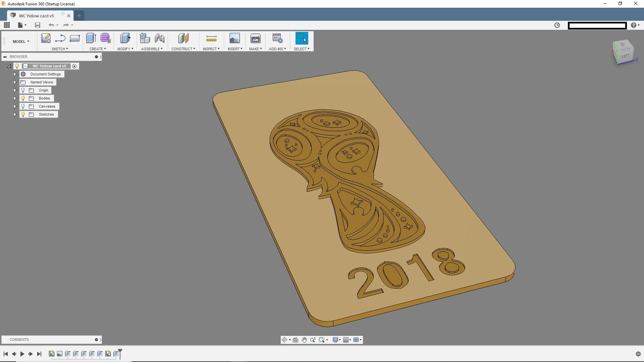Expand the Sketches folder node
Viewport: 644px width, 362px height.
(15, 114)
